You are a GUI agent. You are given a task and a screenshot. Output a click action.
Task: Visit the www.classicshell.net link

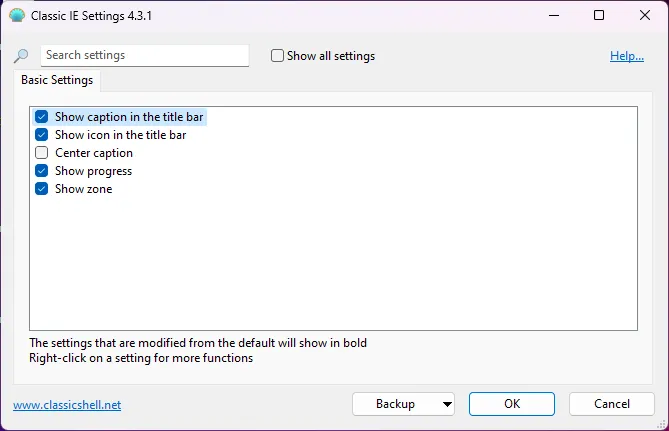(67, 405)
